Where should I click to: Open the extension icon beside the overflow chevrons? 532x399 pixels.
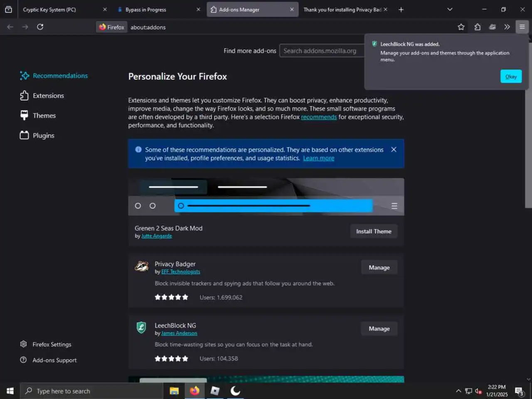click(492, 27)
